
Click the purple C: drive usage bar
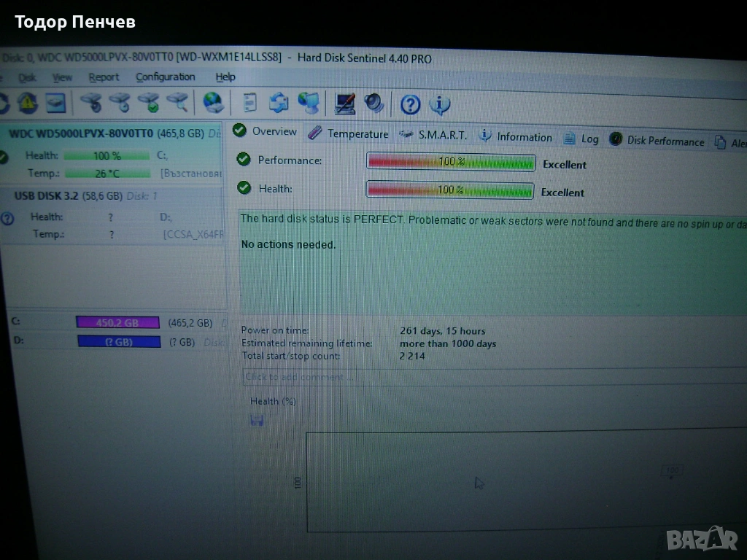click(117, 323)
